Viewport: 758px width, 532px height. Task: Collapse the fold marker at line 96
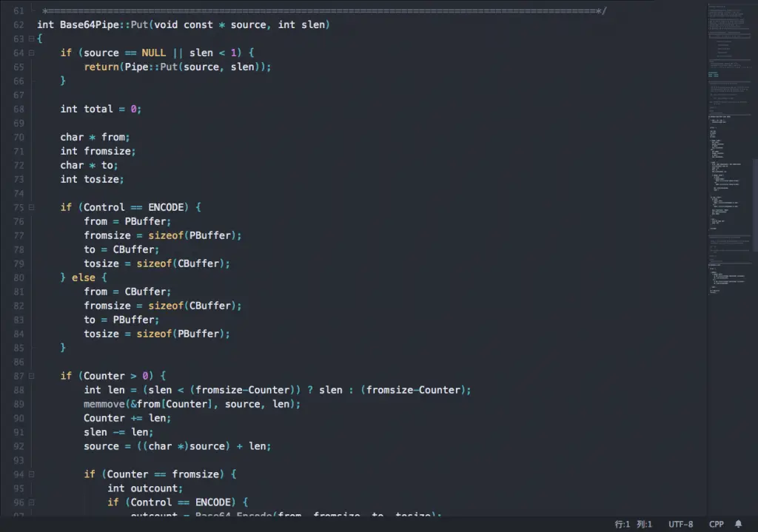coord(31,502)
